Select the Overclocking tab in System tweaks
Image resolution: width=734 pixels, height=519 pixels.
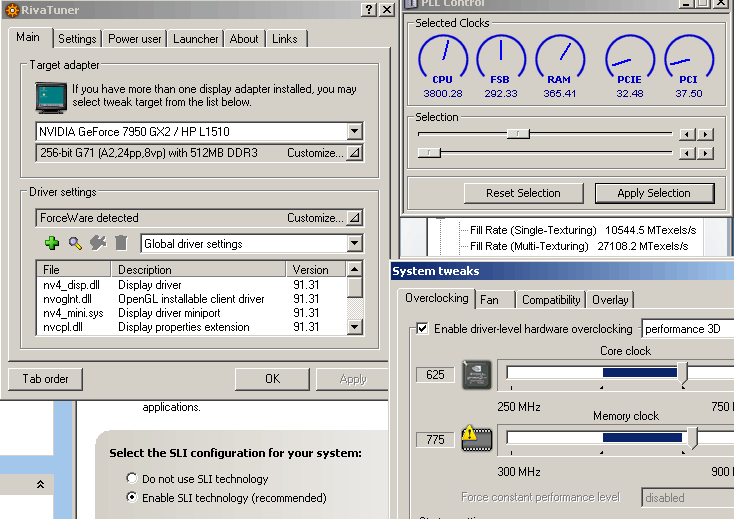[437, 298]
